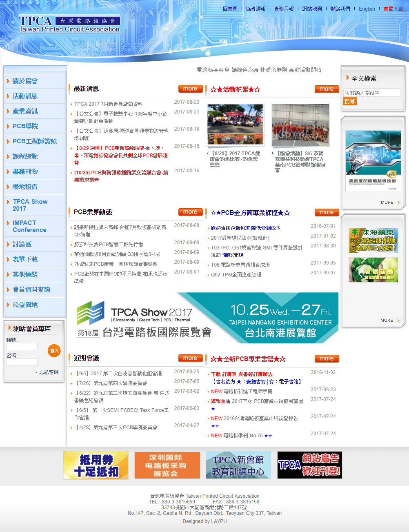Open the TPCA Show 2017 exhibition banner

(203, 318)
